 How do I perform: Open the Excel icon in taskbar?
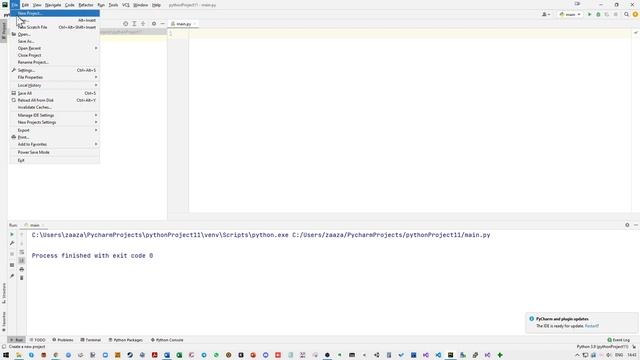pos(179,355)
